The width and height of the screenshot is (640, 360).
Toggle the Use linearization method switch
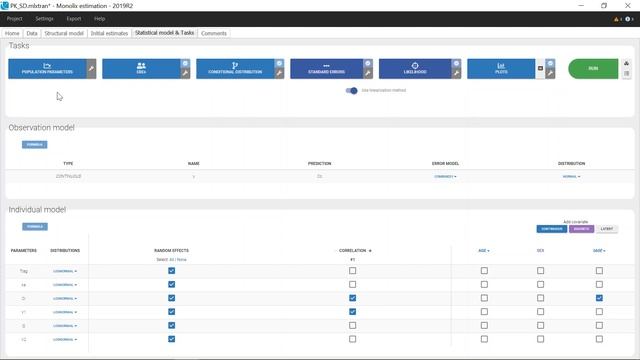pos(351,91)
